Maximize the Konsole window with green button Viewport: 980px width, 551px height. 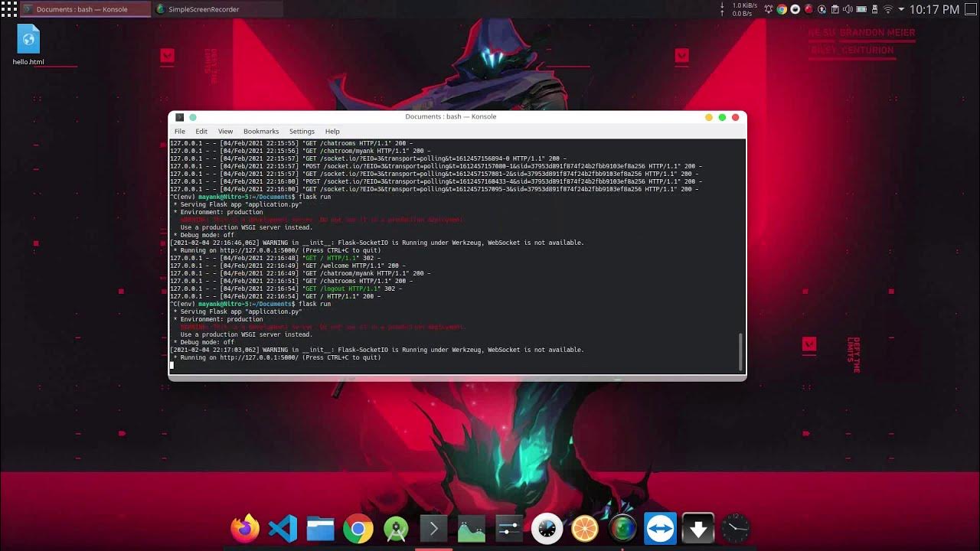point(722,117)
